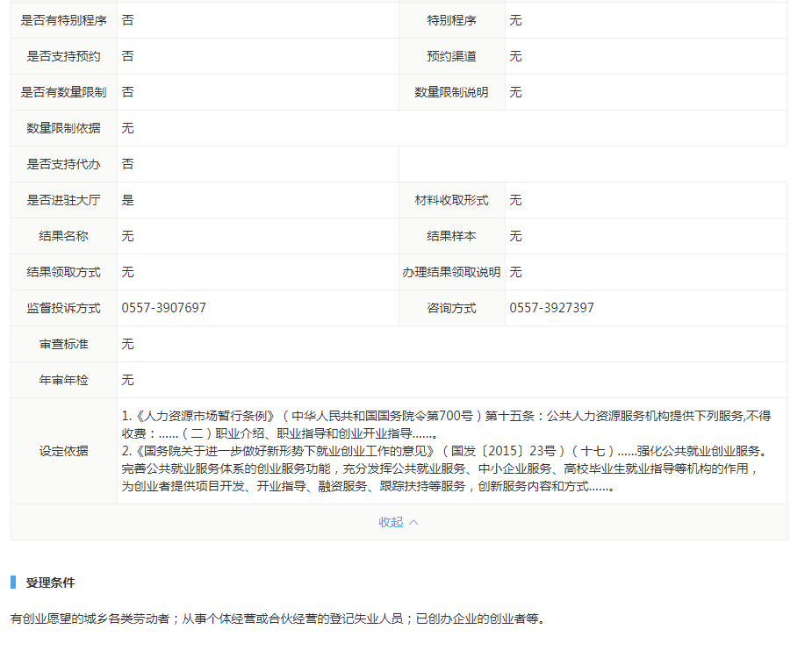812x665 pixels.
Task: Click the 预约渠道 label cell
Action: coord(451,56)
